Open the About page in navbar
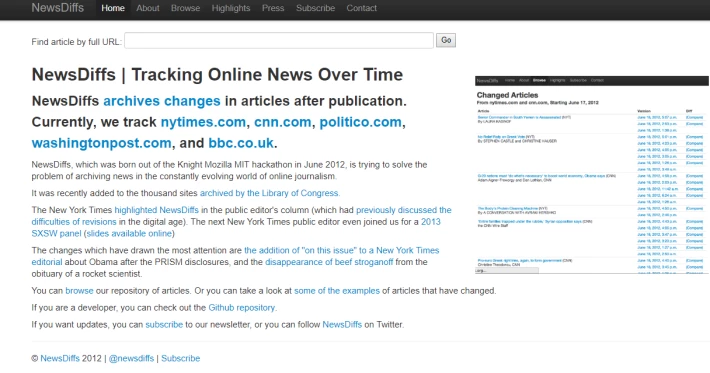 [148, 8]
